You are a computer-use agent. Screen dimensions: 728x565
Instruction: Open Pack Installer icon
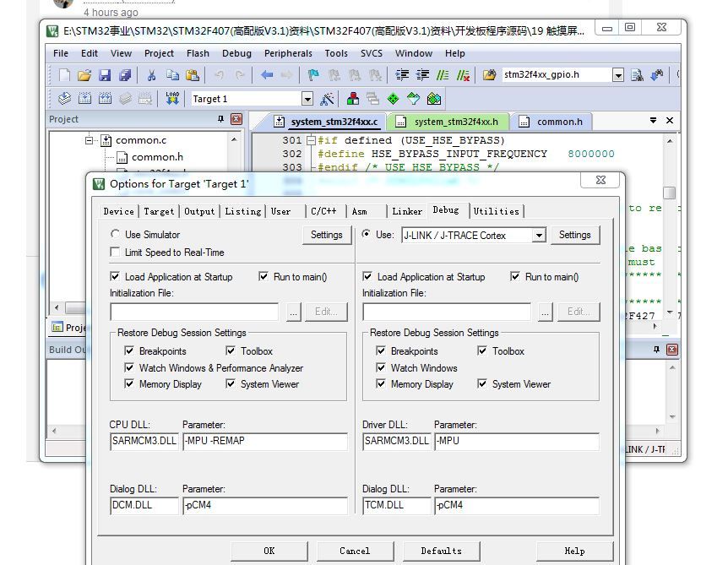coord(433,99)
